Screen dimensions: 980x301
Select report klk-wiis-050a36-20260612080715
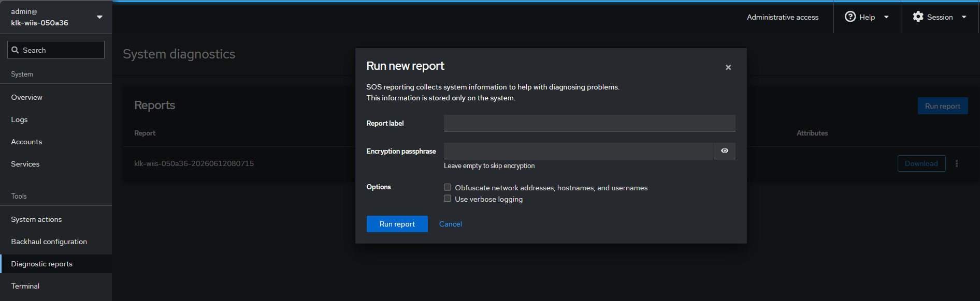(194, 163)
